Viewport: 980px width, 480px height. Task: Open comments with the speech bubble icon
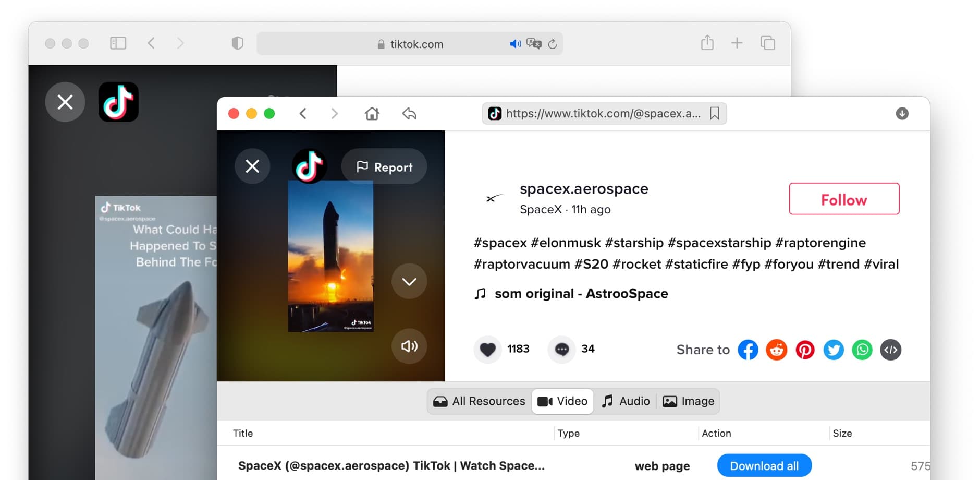561,349
